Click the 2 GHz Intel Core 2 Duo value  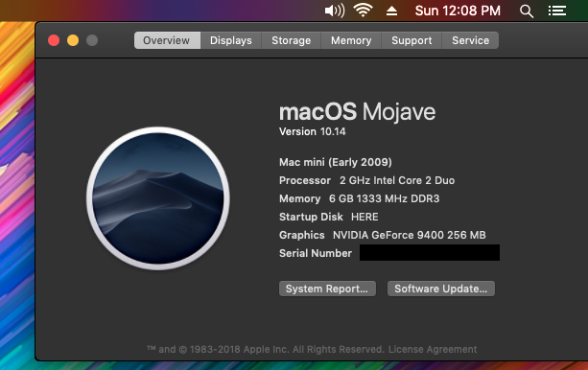397,181
